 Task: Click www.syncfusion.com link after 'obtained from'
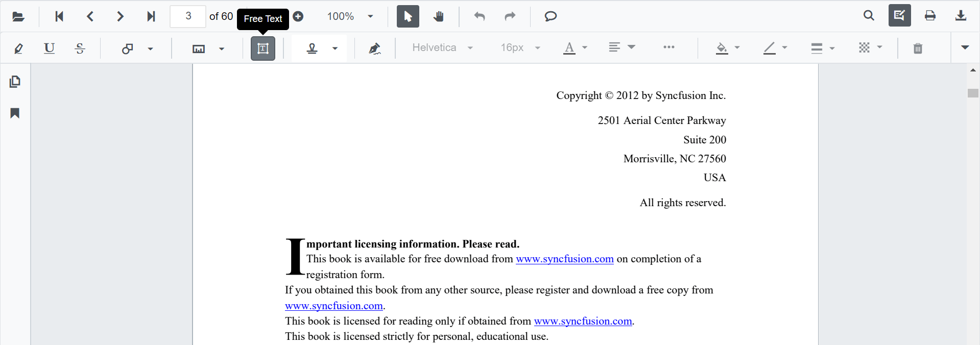click(x=583, y=321)
